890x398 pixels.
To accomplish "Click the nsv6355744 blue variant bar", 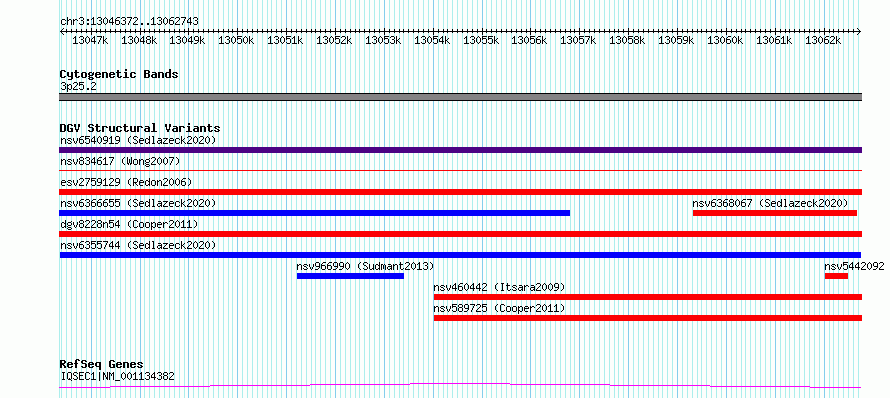I will pos(460,255).
